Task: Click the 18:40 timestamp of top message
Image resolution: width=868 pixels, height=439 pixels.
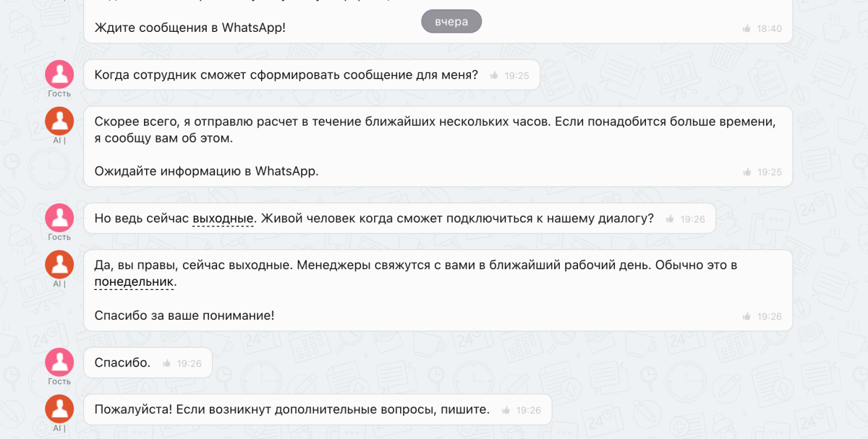Action: point(770,29)
